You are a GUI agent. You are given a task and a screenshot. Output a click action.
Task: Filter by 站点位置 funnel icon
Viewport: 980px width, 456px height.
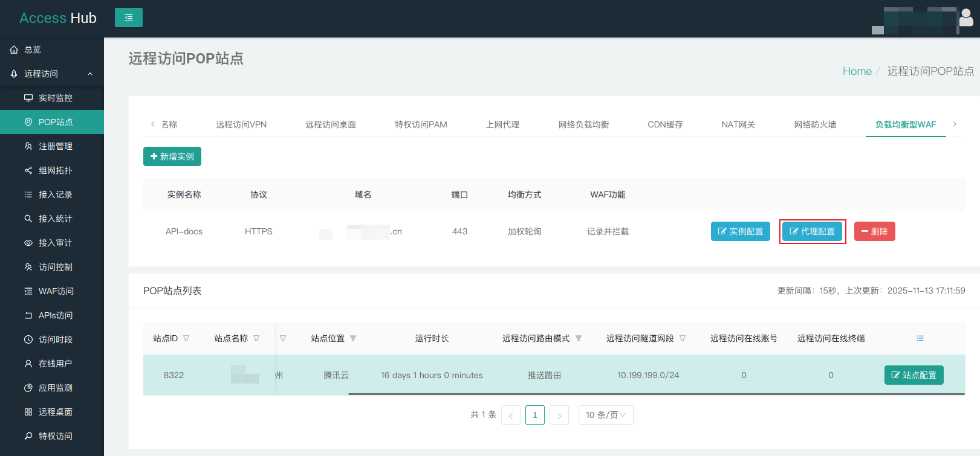click(353, 338)
